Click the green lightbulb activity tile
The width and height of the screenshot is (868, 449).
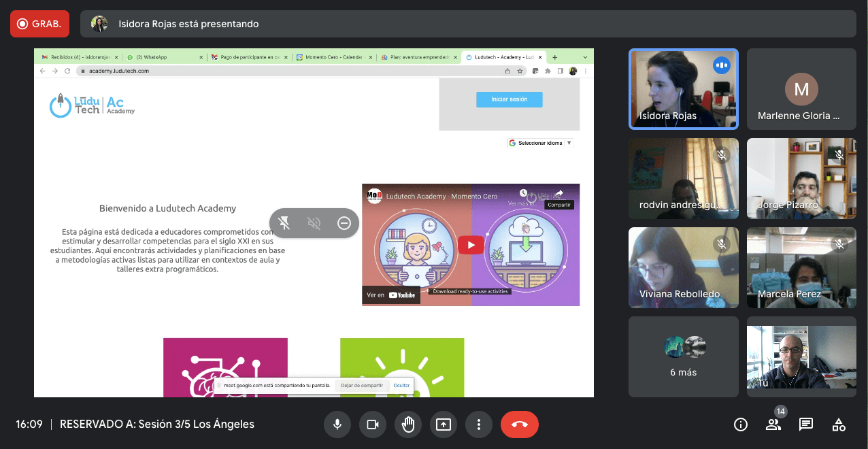tap(402, 367)
